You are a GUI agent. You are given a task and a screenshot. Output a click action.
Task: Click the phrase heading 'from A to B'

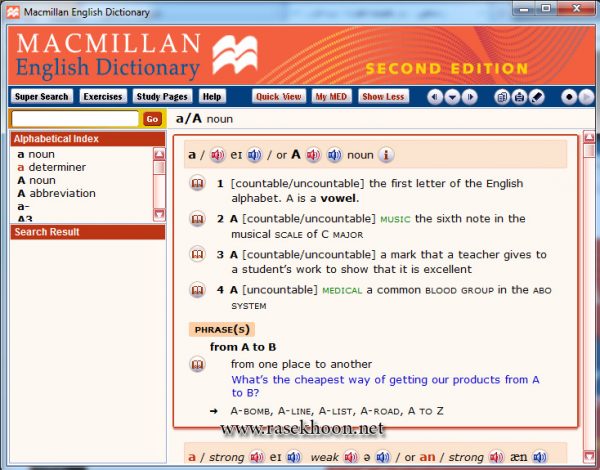[x=243, y=347]
